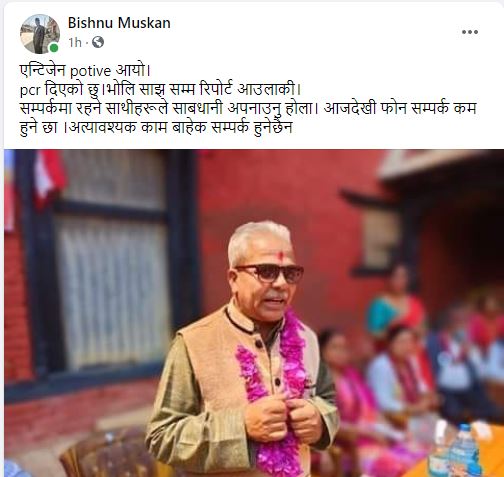Click the man's sunglasses in photo
Viewport: 504px width, 477px height.
(270, 273)
